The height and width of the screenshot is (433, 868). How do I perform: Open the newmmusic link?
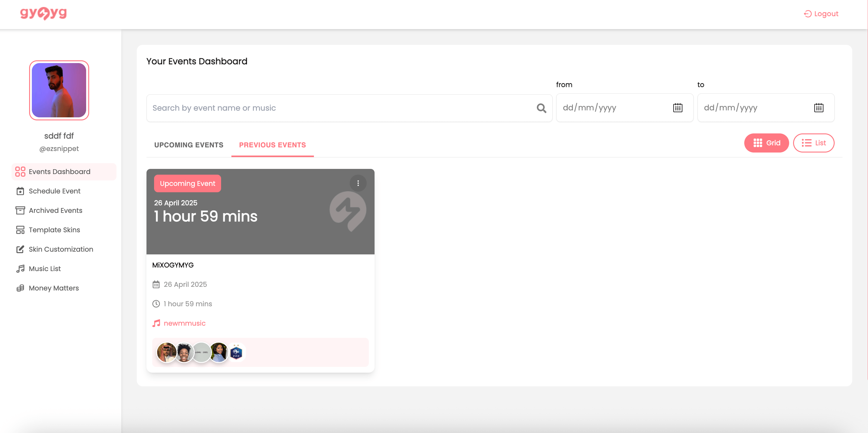pyautogui.click(x=185, y=323)
